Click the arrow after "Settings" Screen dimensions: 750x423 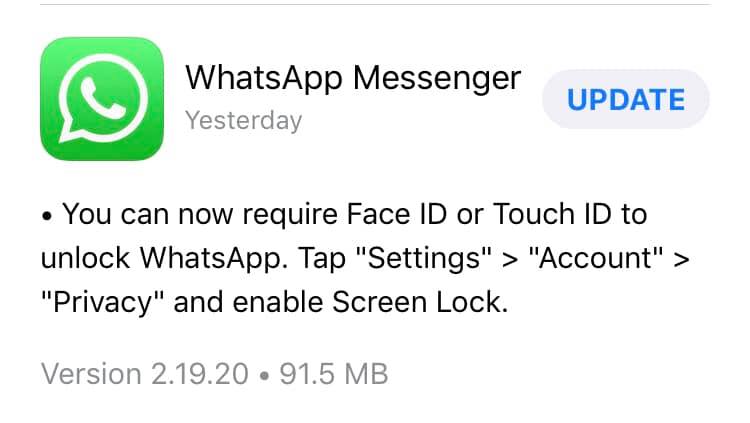[x=510, y=260]
